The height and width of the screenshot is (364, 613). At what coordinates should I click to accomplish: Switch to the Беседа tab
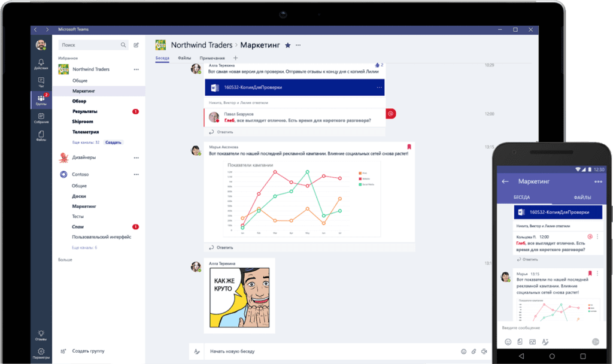coord(162,58)
